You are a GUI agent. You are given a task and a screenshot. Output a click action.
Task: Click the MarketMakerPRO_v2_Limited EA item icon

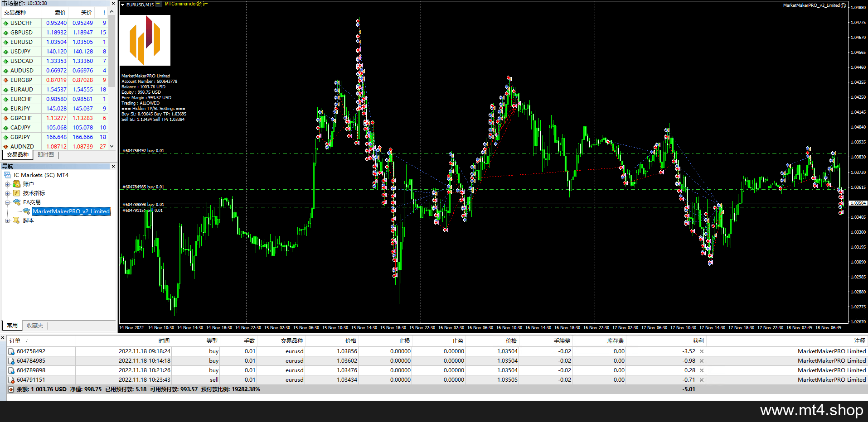click(26, 211)
